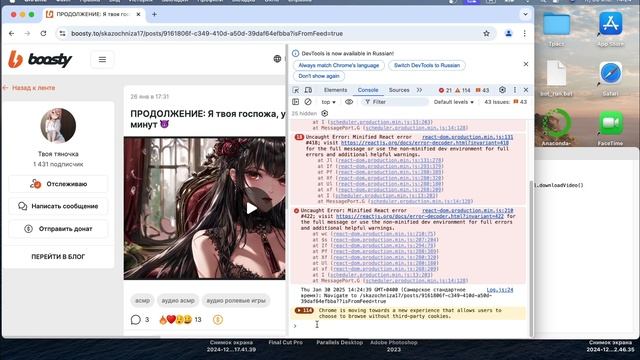Open Chrome's three-dot menu

(x=524, y=33)
